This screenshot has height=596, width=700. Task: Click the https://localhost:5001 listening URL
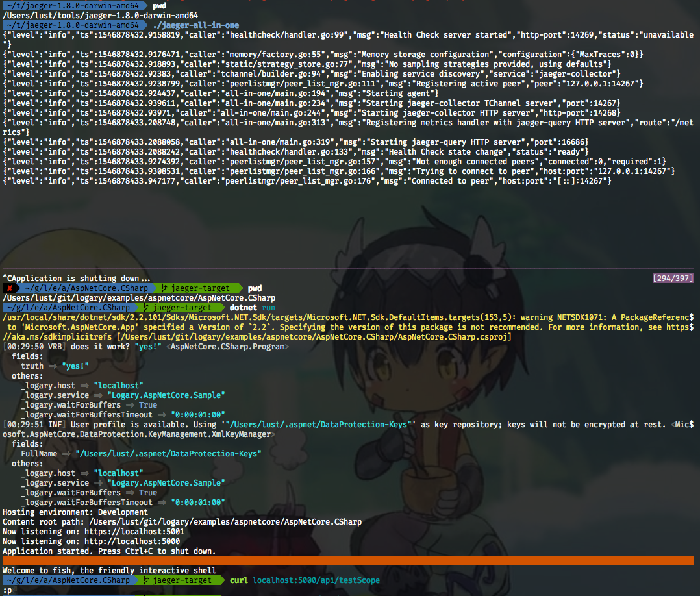point(134,532)
